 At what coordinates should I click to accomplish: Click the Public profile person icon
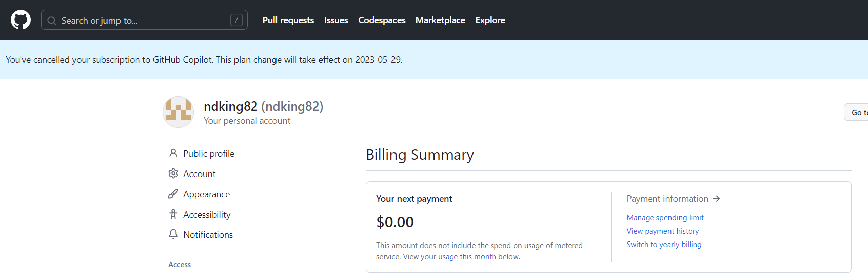pyautogui.click(x=173, y=153)
